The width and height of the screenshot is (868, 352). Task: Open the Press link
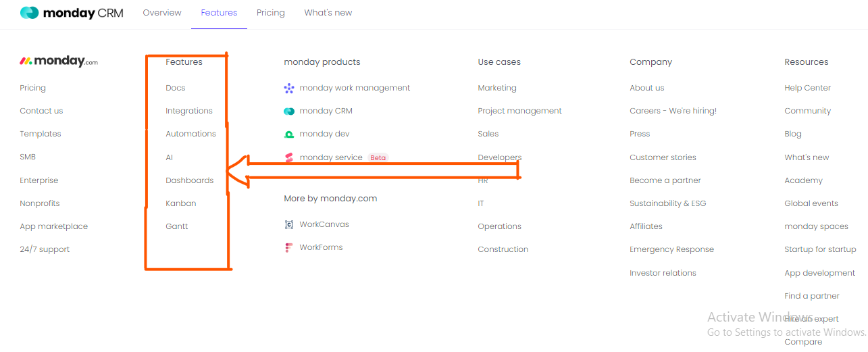[x=640, y=134]
